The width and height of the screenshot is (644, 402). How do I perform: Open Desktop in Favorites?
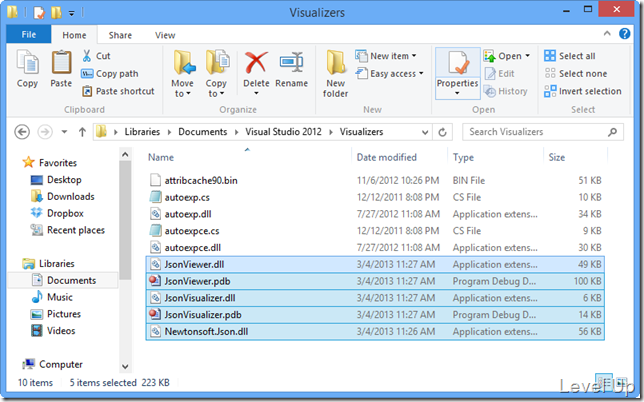tap(57, 180)
